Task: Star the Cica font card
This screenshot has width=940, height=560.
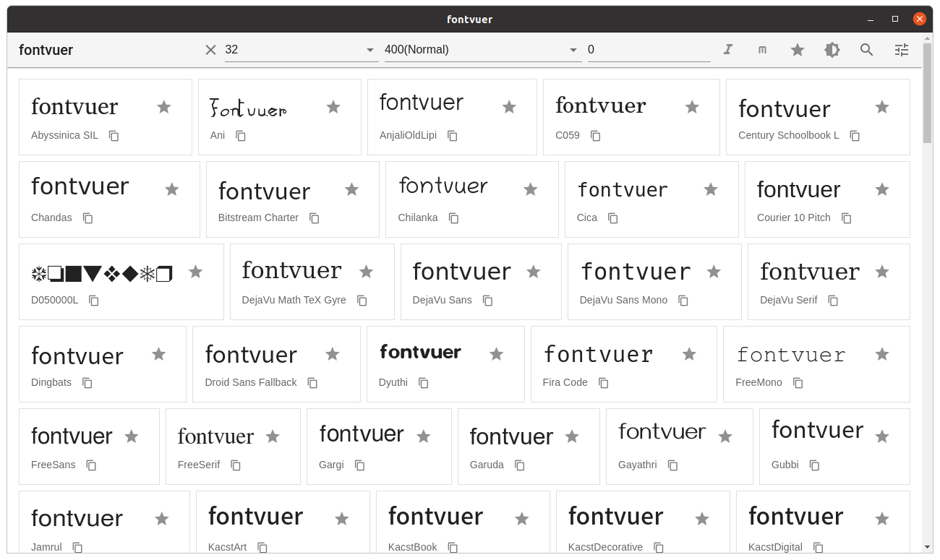Action: 711,189
